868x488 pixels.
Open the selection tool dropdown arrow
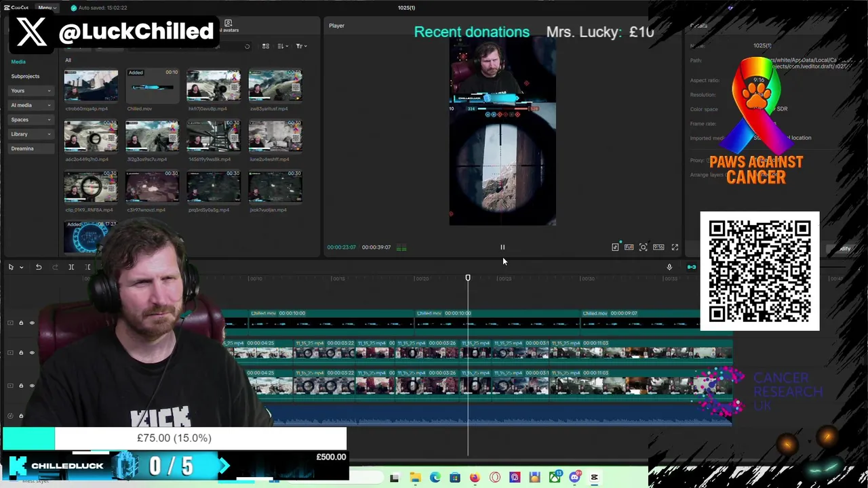coord(21,267)
